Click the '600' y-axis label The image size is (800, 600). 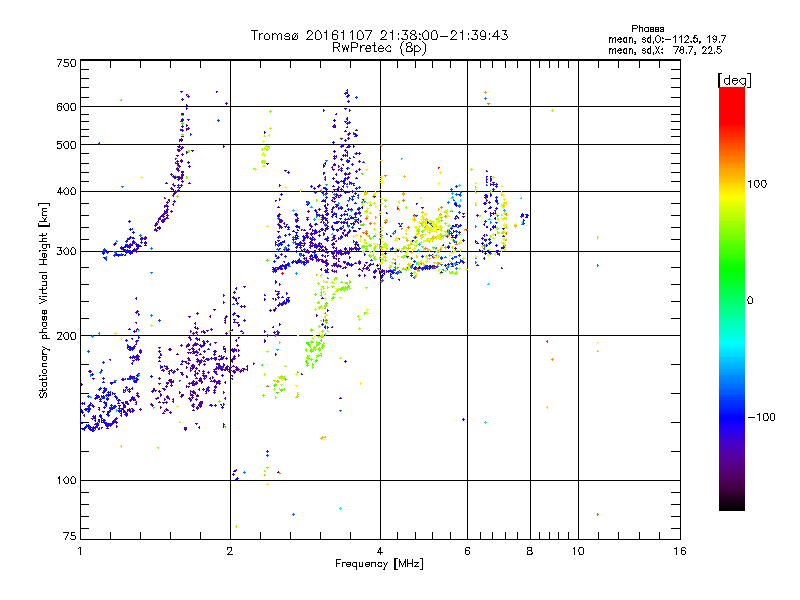coord(67,107)
